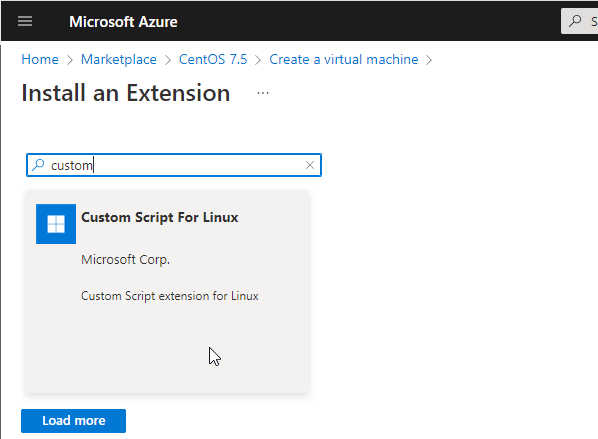
Task: Click the chevron right after Marketplace
Action: [x=168, y=60]
